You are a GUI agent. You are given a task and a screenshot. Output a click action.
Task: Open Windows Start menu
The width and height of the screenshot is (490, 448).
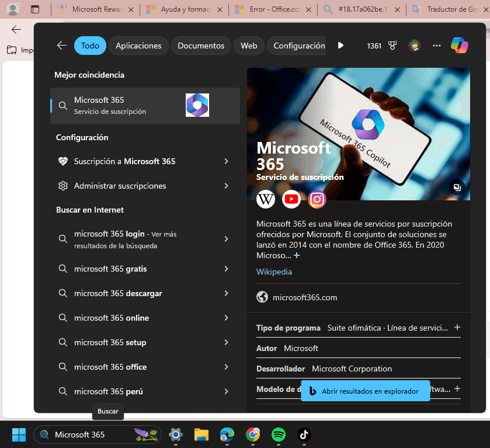pyautogui.click(x=19, y=435)
